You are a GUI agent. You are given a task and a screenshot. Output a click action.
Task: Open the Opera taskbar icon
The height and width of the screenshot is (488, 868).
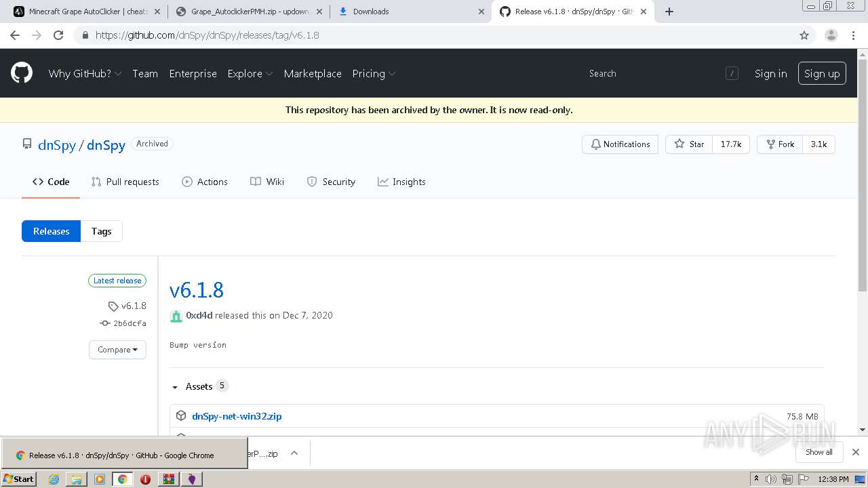coord(145,479)
